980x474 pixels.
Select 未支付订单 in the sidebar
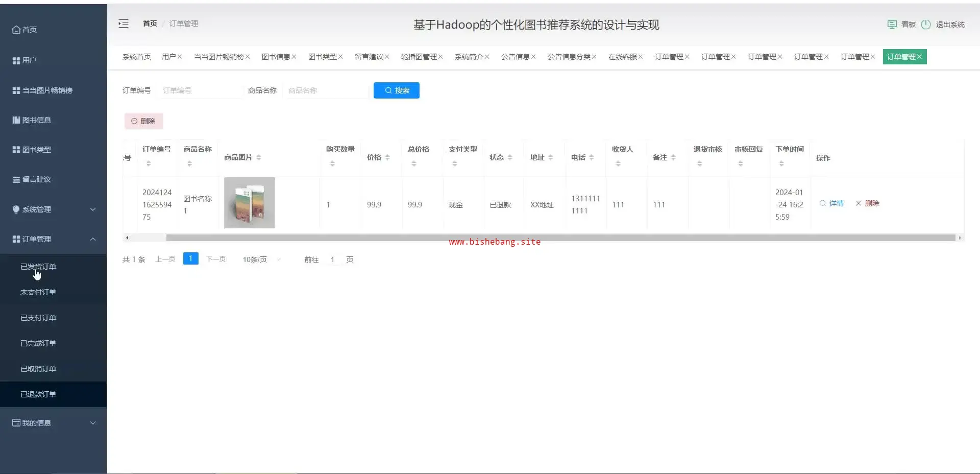[38, 292]
